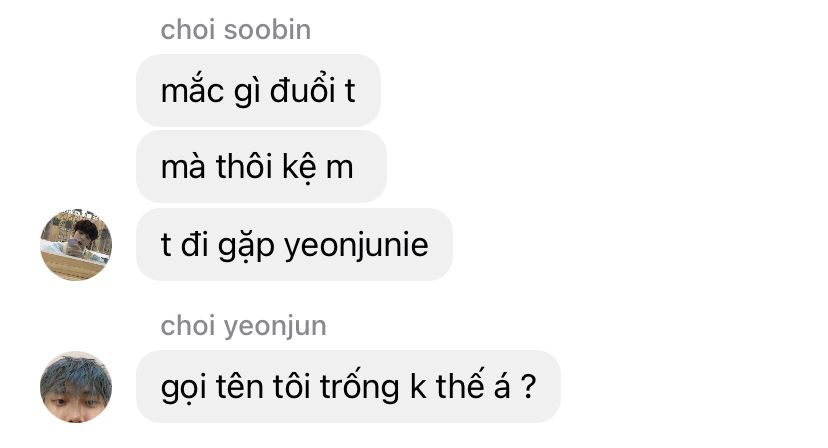
Task: Click the word "thôi" in the second bubble
Action: (244, 166)
